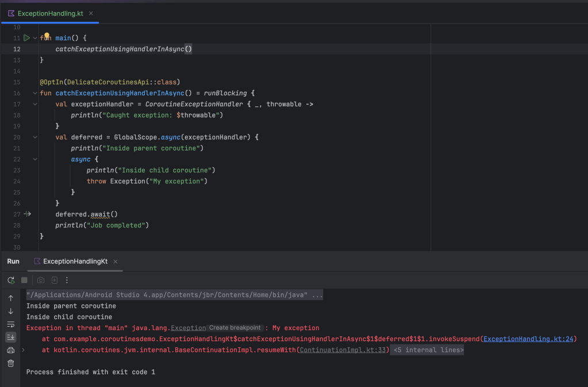
Task: Collapse the async block on line 22
Action: 34,159
